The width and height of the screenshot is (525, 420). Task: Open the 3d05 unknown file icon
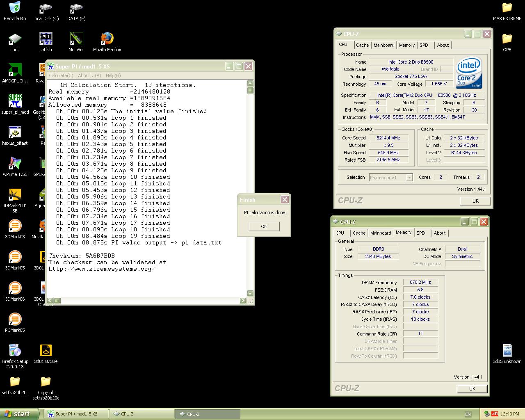[507, 354]
